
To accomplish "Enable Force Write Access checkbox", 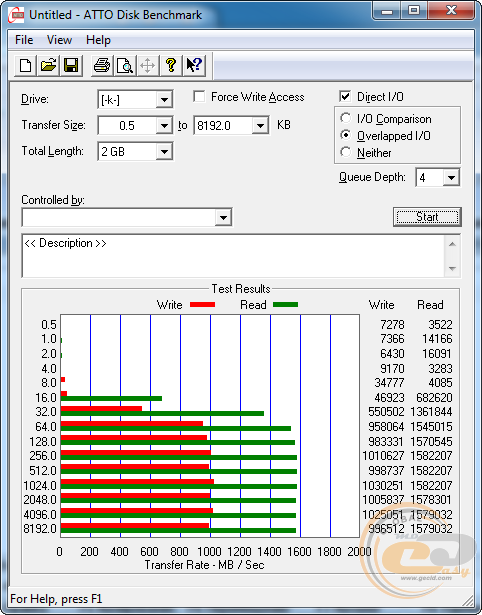I will click(199, 96).
